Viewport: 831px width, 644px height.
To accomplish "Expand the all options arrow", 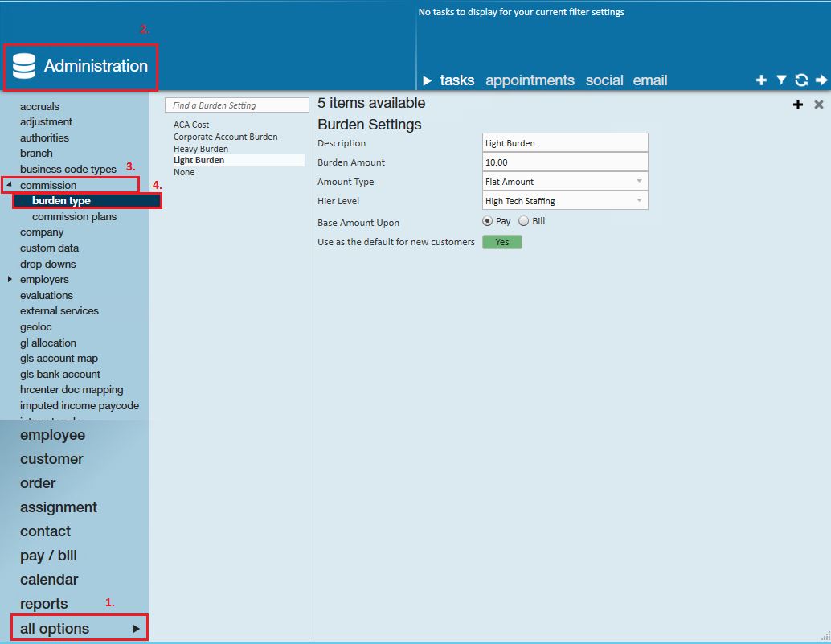I will [136, 629].
